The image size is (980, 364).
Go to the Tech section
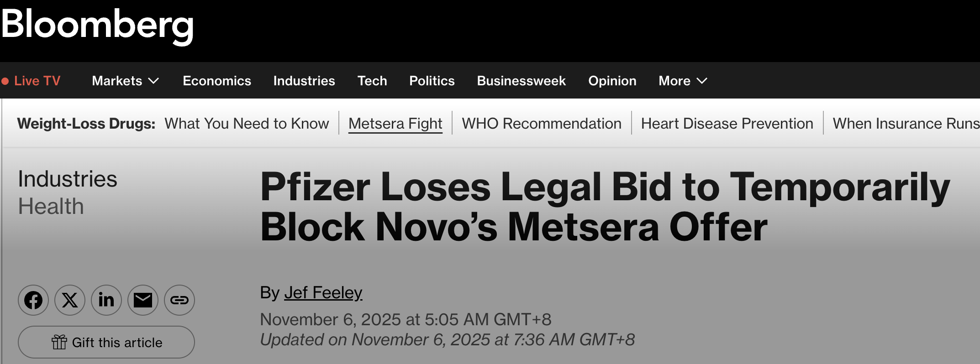372,81
